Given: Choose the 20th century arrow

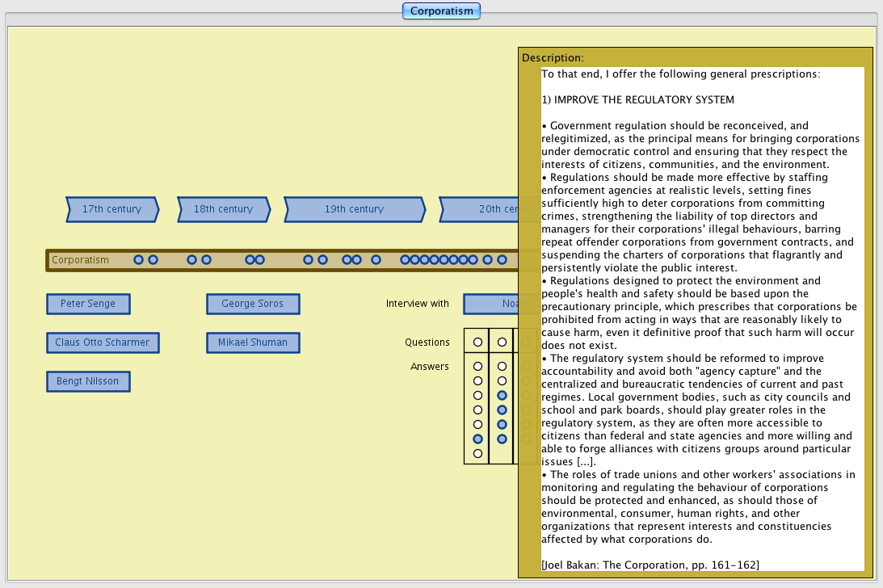Looking at the screenshot, I should click(x=481, y=209).
